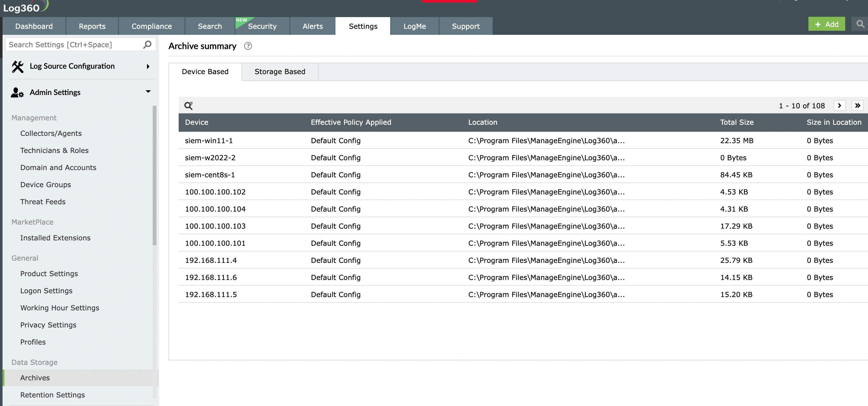The height and width of the screenshot is (406, 868).
Task: Open the Reports tab
Action: 92,26
